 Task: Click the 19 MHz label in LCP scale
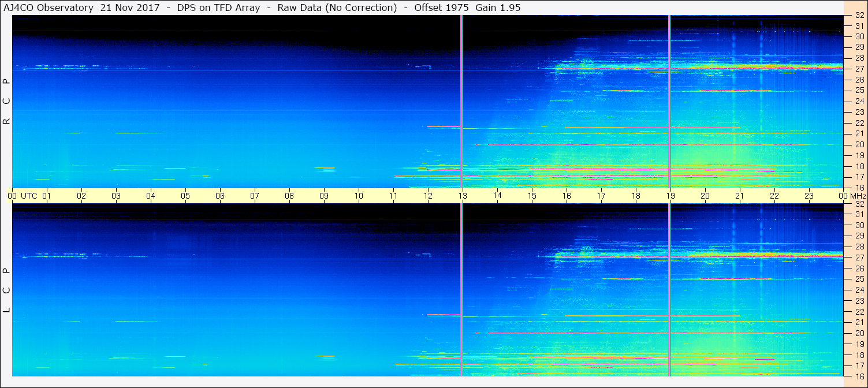[859, 344]
